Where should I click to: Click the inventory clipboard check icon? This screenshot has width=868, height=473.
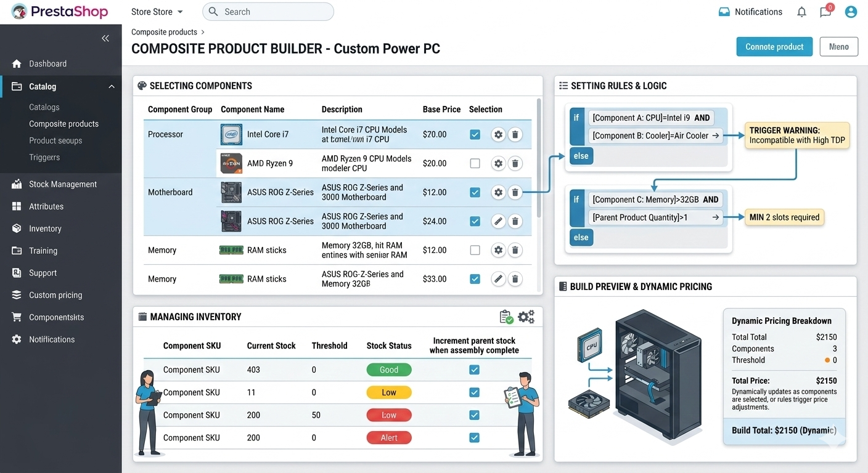tap(506, 317)
